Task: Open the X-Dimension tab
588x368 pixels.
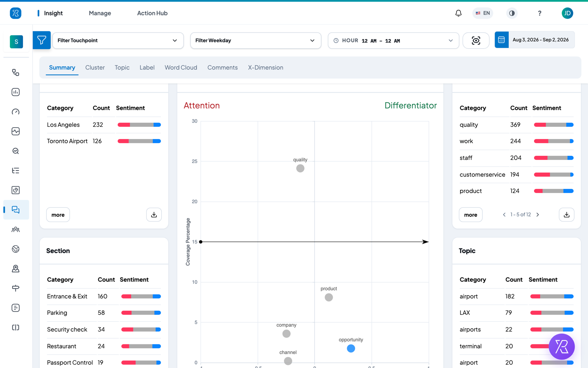Action: click(265, 67)
